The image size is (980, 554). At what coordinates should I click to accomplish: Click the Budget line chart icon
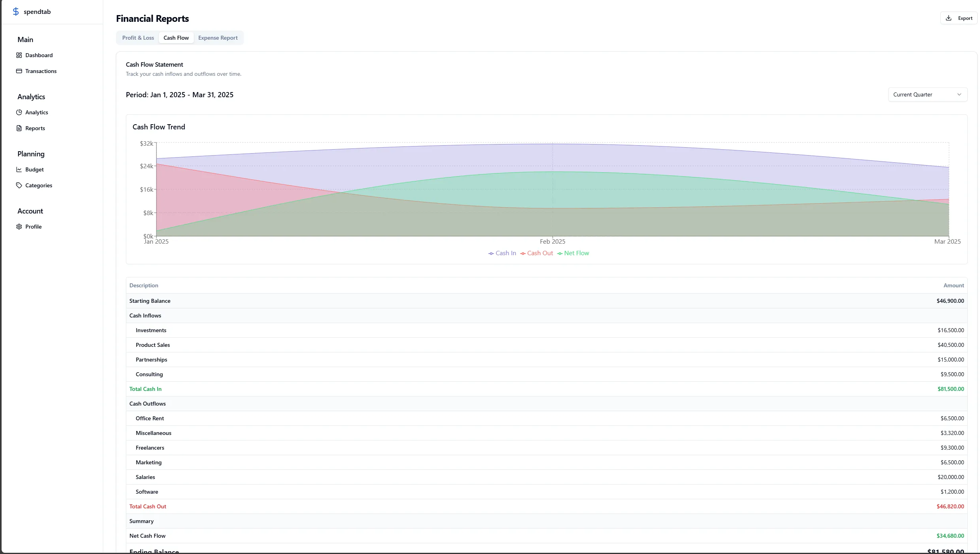coord(19,169)
